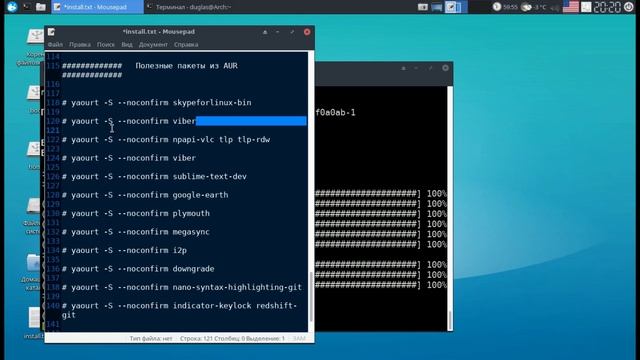Switch to Терминал taskbar button
The width and height of the screenshot is (640, 360).
[190, 7]
